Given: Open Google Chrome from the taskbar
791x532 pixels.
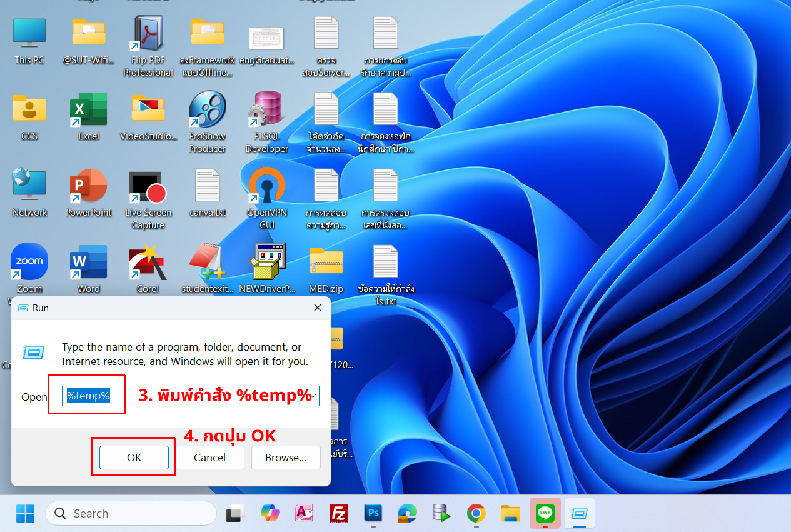Looking at the screenshot, I should (x=476, y=513).
